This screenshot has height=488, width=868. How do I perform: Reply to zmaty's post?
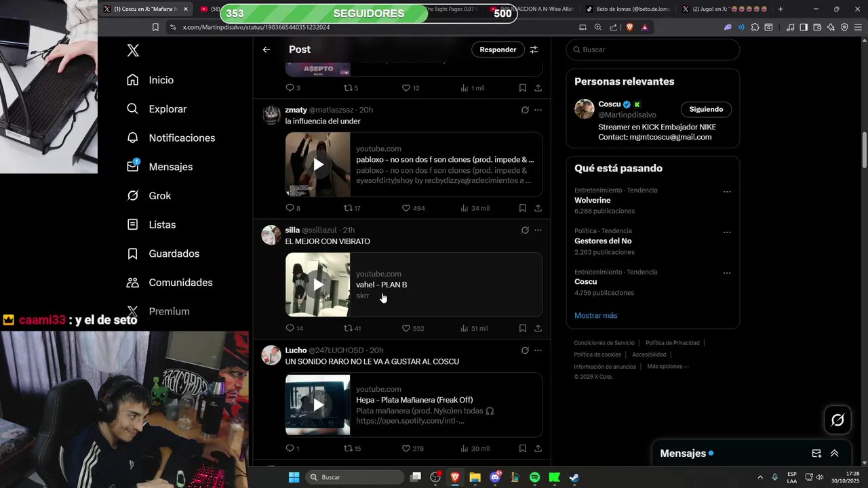pyautogui.click(x=290, y=208)
